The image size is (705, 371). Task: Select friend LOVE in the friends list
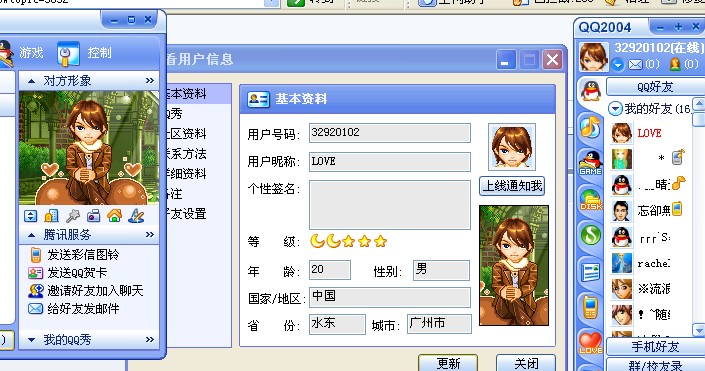click(649, 133)
